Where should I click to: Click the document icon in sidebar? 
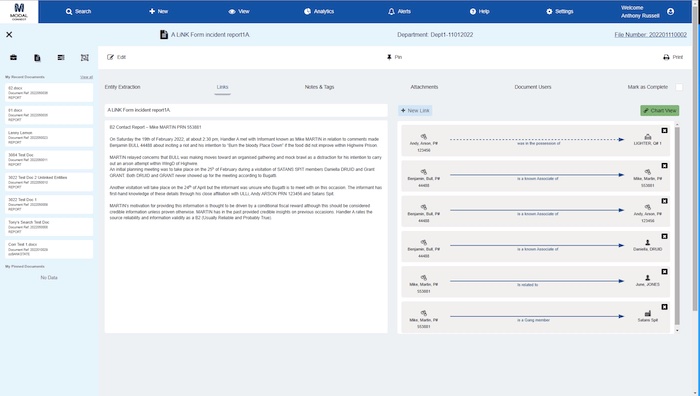(x=38, y=58)
